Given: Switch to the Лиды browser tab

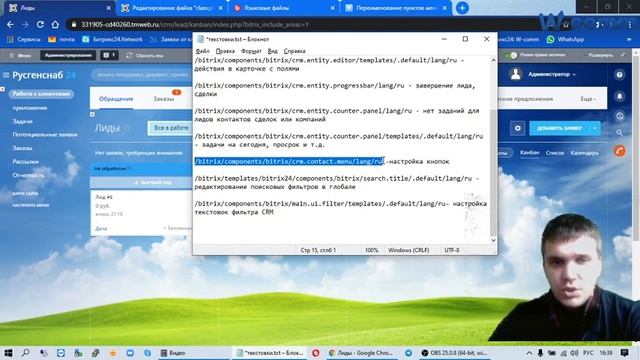Looking at the screenshot, I should coord(57,8).
